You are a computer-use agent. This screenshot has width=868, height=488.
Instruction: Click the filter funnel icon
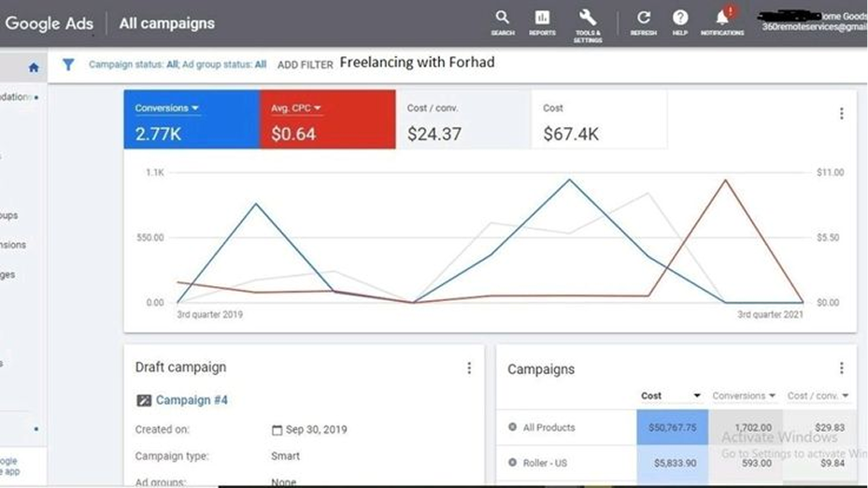coord(68,65)
